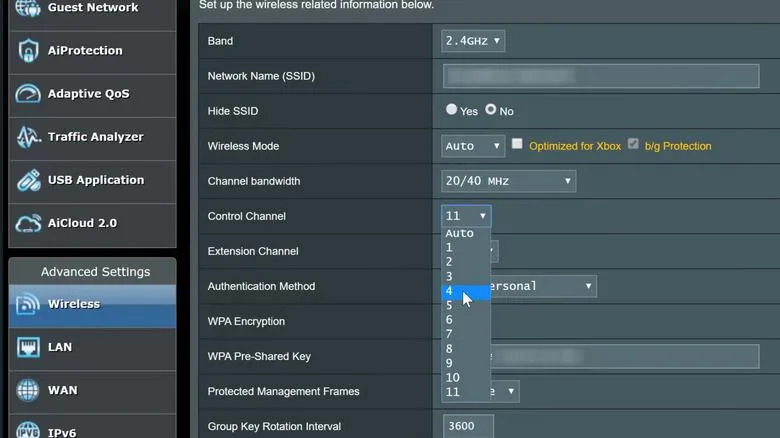Viewport: 780px width, 438px height.
Task: Open the Band 2.4GHz dropdown
Action: pyautogui.click(x=473, y=41)
